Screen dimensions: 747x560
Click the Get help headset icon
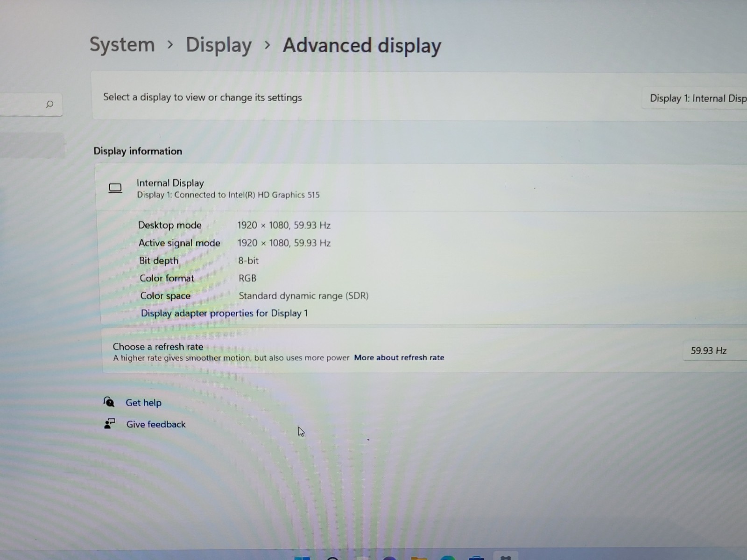click(x=109, y=402)
